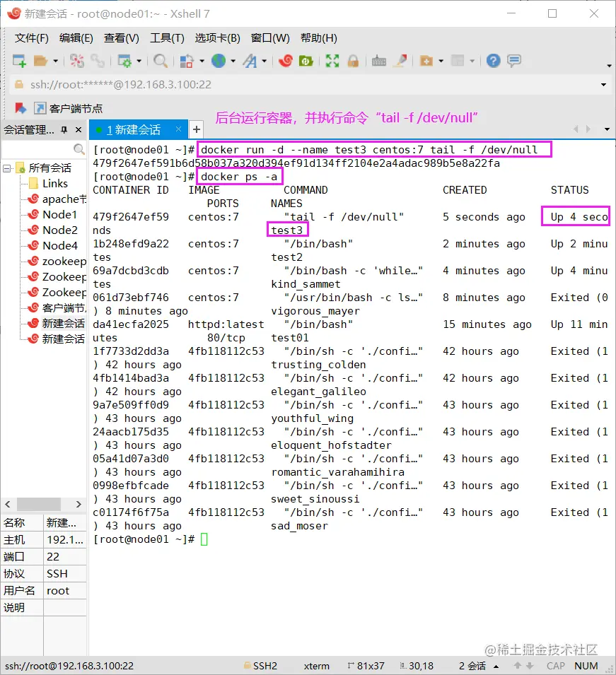Select the Node4 session
Screen dimensions: 616x675
(52, 245)
